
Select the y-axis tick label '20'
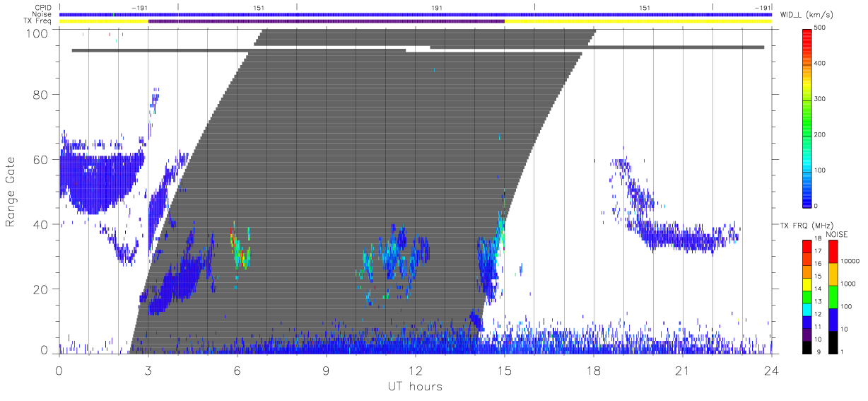pyautogui.click(x=40, y=289)
